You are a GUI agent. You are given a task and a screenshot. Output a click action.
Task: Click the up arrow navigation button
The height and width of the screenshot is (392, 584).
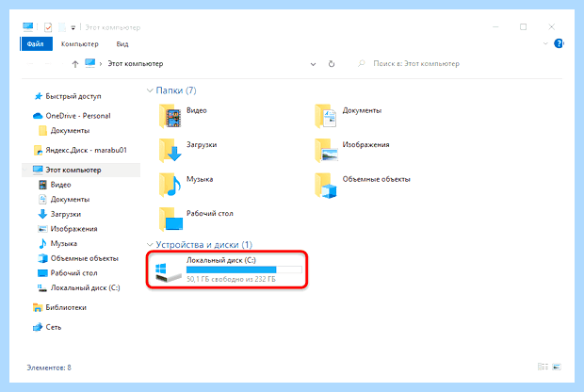(x=75, y=64)
